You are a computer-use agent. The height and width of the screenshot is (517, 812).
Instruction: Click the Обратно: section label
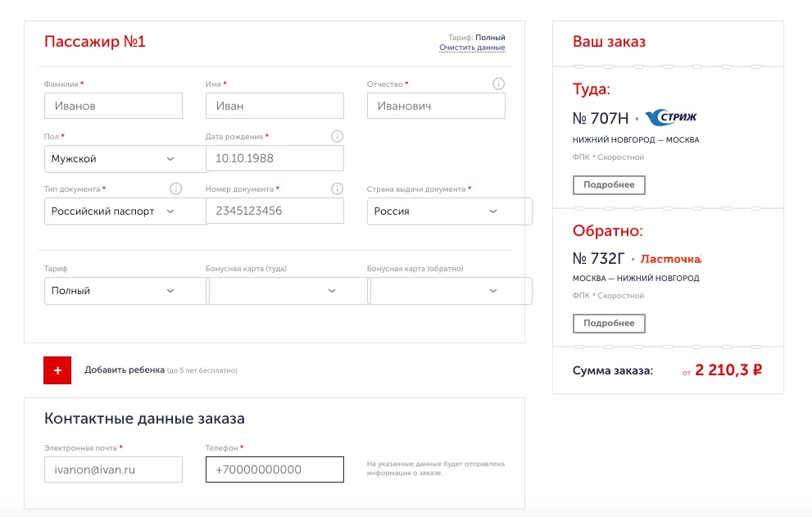[x=607, y=230]
